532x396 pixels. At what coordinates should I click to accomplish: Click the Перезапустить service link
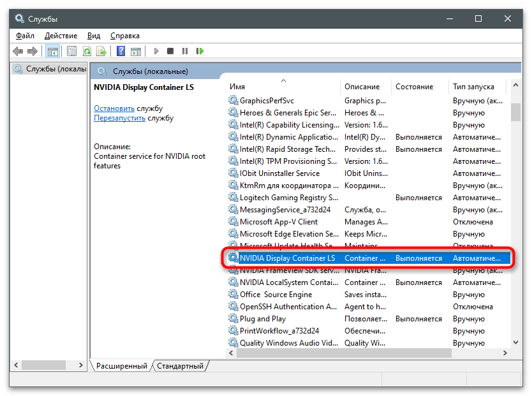pyautogui.click(x=119, y=118)
